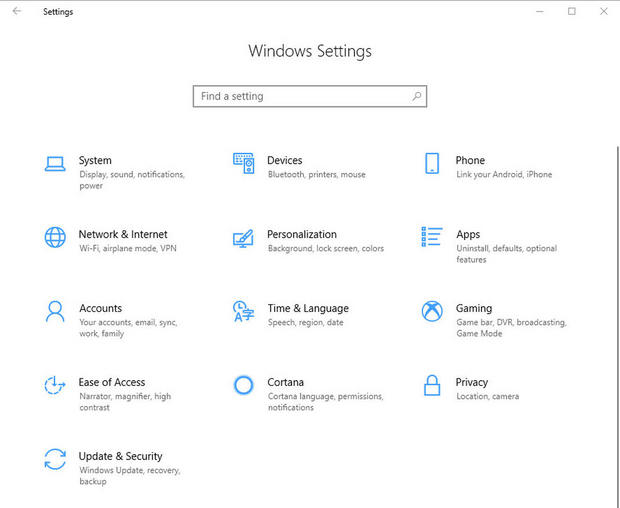
Task: Open the Gaming text label
Action: pos(474,308)
